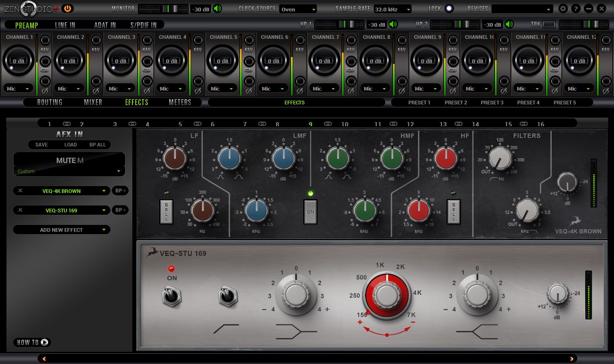Open the ROUTING tab

(50, 102)
